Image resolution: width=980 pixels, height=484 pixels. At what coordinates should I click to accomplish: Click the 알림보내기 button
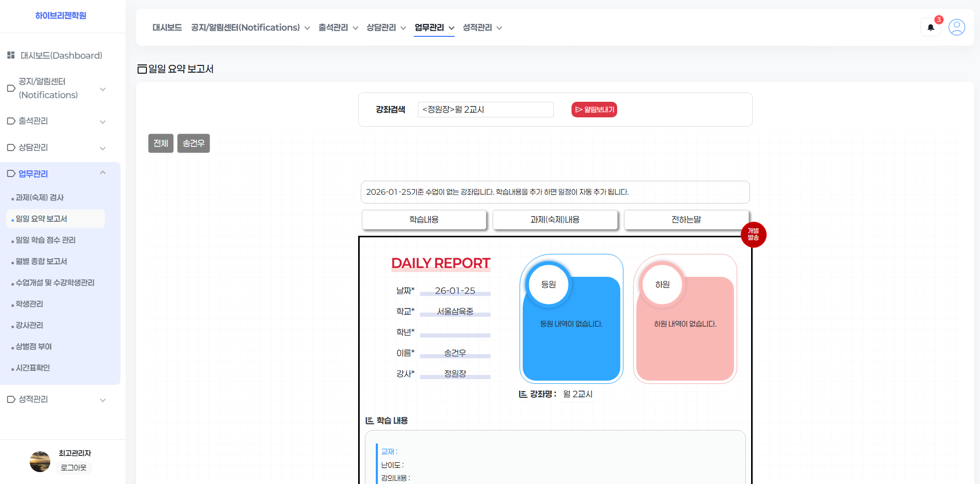594,110
